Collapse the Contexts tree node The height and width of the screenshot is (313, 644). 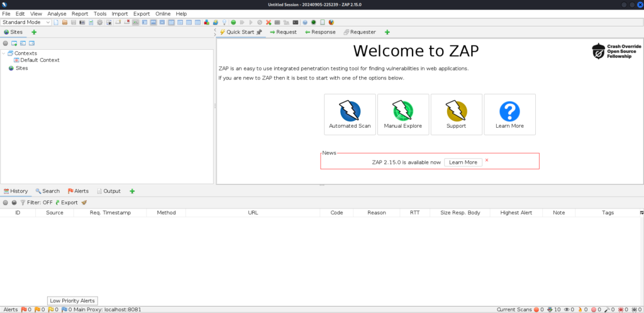tap(4, 54)
